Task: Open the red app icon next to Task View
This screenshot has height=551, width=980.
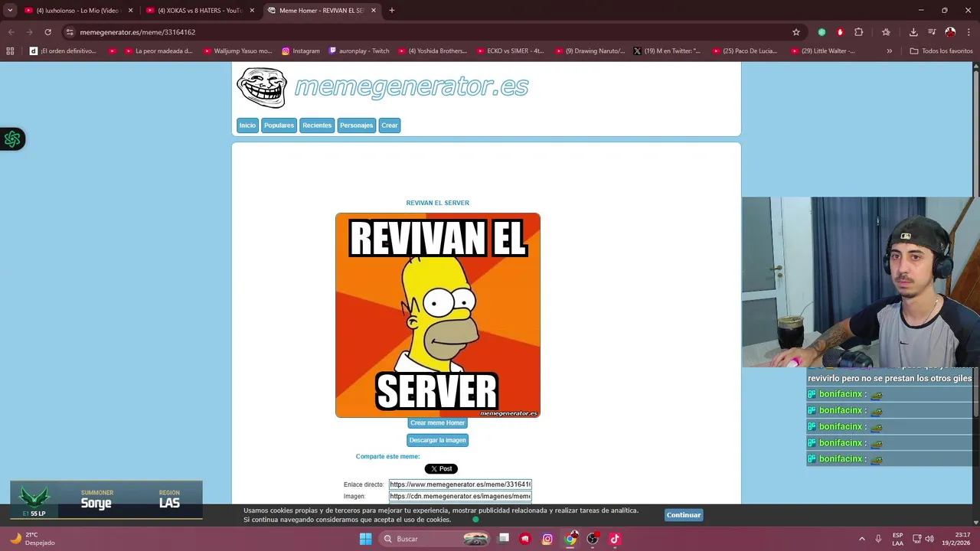Action: pyautogui.click(x=524, y=539)
